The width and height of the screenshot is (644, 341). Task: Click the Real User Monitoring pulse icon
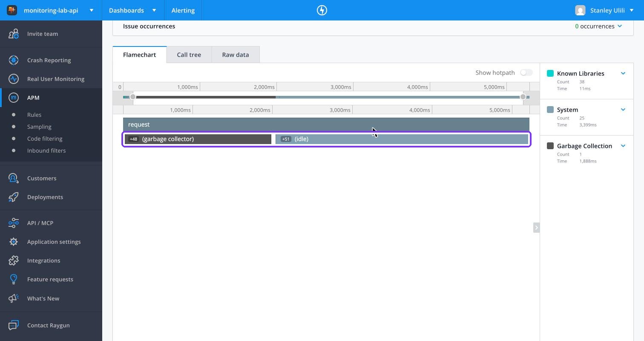tap(14, 79)
